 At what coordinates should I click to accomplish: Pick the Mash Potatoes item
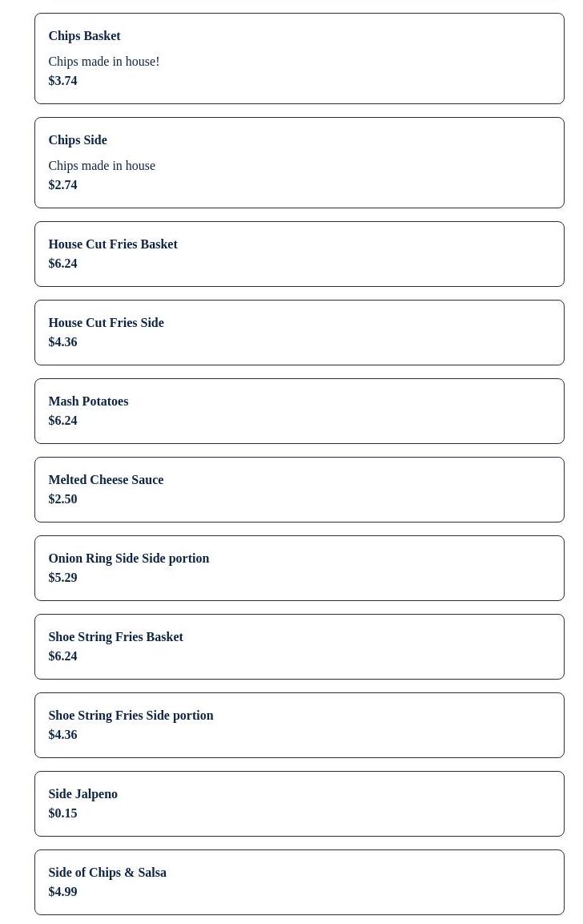click(x=300, y=411)
